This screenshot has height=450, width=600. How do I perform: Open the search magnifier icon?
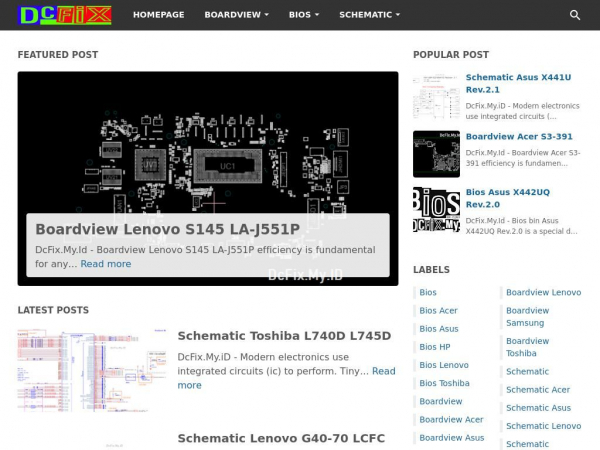[575, 15]
